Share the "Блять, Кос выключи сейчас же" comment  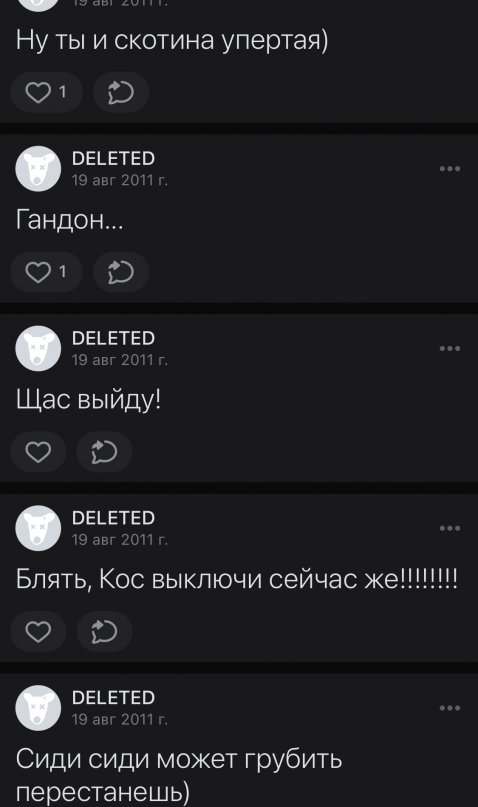(104, 631)
